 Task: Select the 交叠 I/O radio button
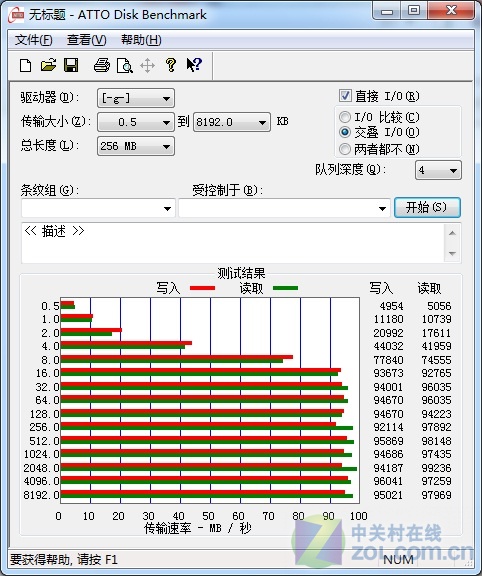pyautogui.click(x=345, y=132)
